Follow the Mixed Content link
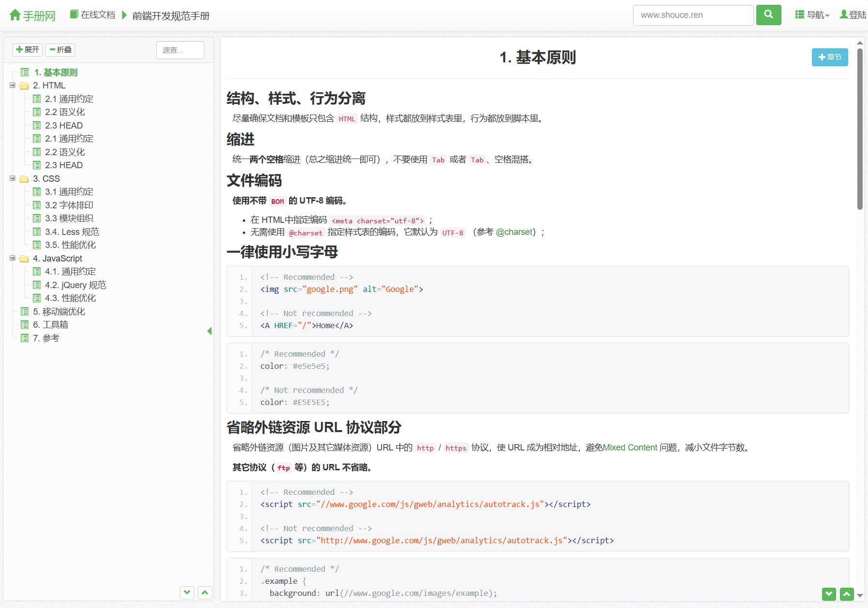 (x=630, y=448)
